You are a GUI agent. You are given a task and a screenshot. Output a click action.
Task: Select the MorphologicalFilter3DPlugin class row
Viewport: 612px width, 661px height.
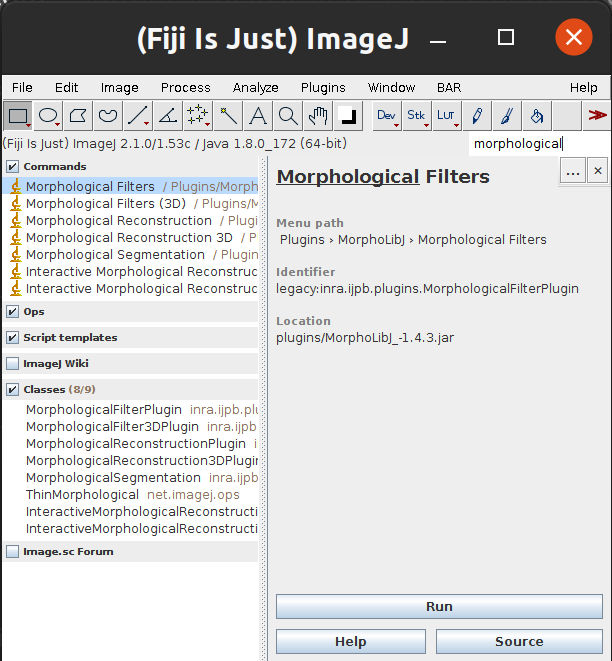[131, 427]
